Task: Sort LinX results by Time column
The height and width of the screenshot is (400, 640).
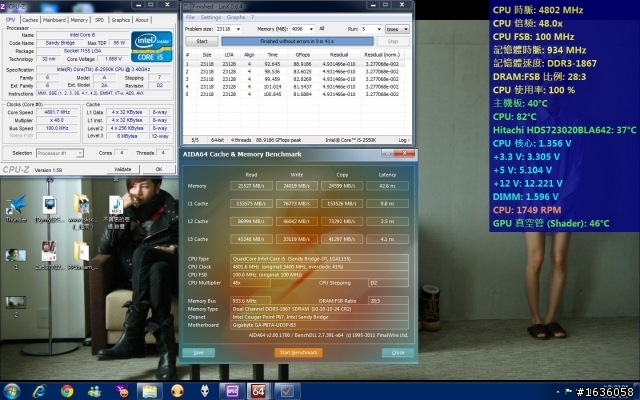Action: click(x=272, y=55)
